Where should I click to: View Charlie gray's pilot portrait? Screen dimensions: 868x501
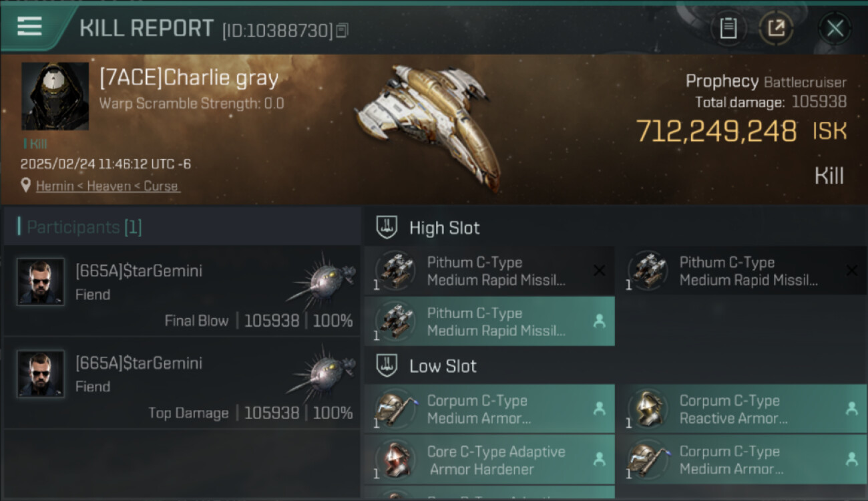pos(55,96)
